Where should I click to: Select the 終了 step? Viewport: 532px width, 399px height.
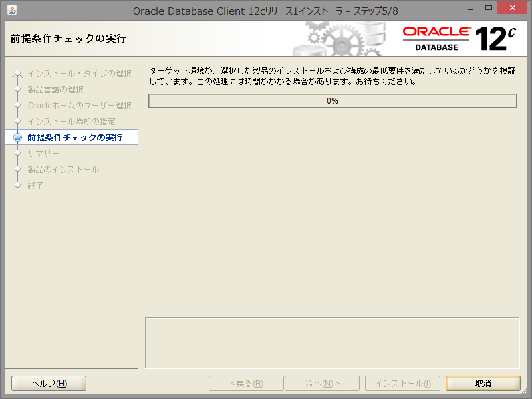(x=35, y=186)
